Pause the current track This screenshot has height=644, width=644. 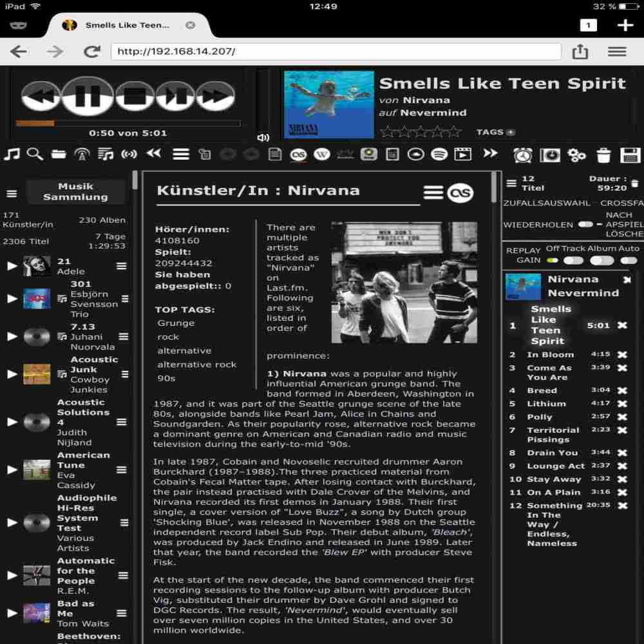point(87,96)
